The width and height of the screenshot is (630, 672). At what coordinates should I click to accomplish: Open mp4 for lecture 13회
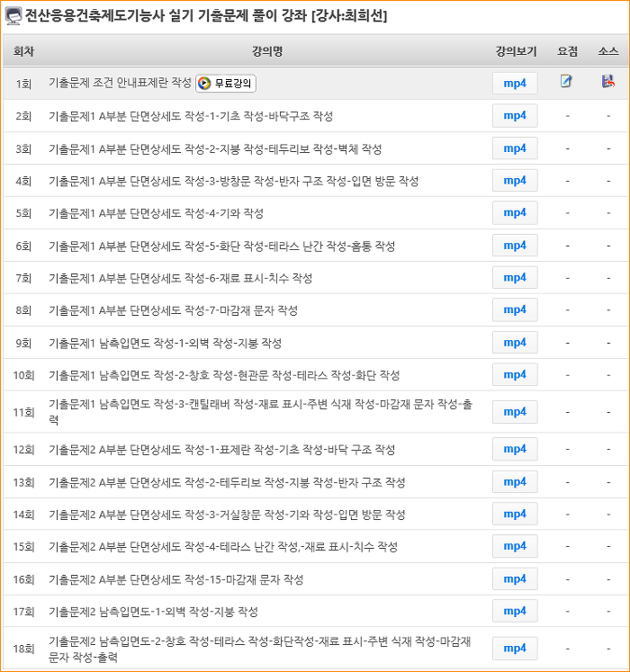pyautogui.click(x=515, y=482)
